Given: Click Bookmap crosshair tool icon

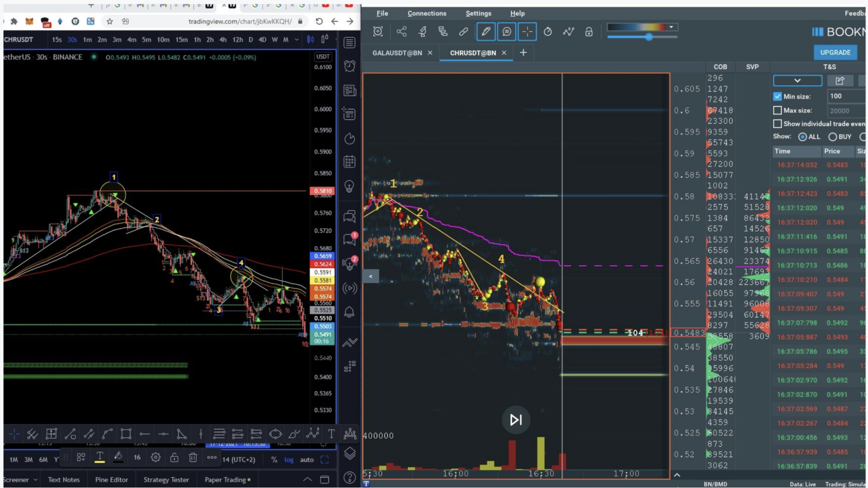Looking at the screenshot, I should click(527, 32).
